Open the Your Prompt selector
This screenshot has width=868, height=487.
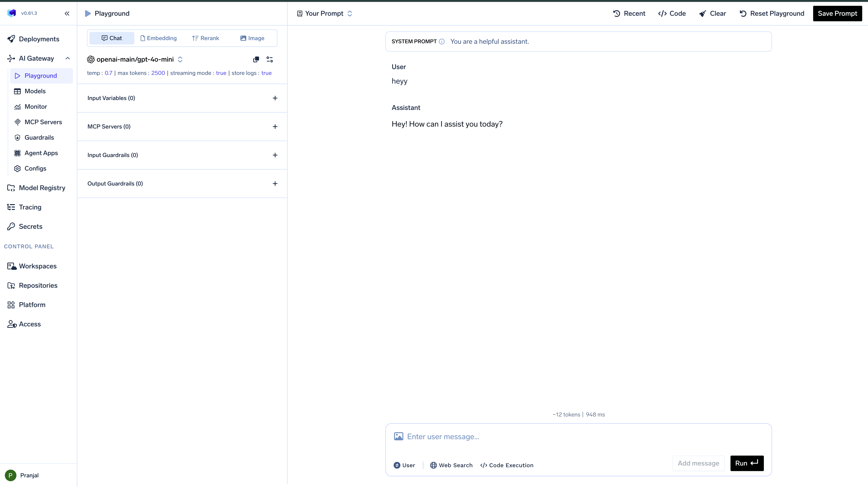(325, 14)
